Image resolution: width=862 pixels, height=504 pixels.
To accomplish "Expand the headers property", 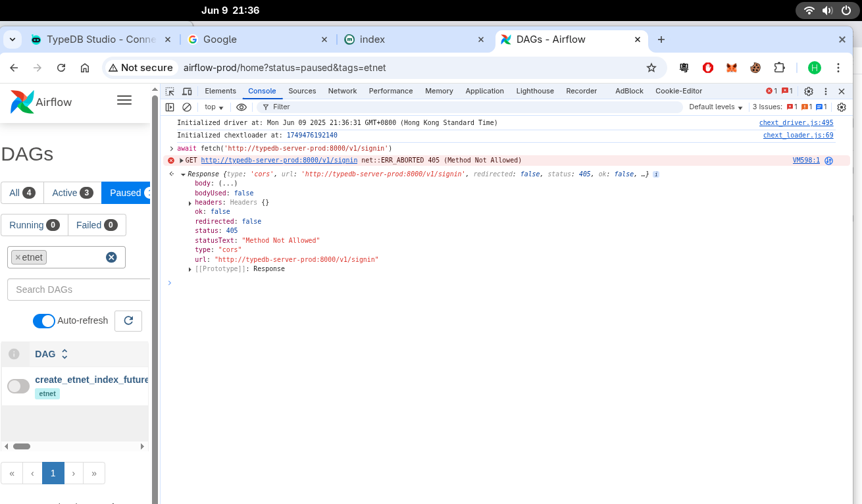I will point(190,203).
